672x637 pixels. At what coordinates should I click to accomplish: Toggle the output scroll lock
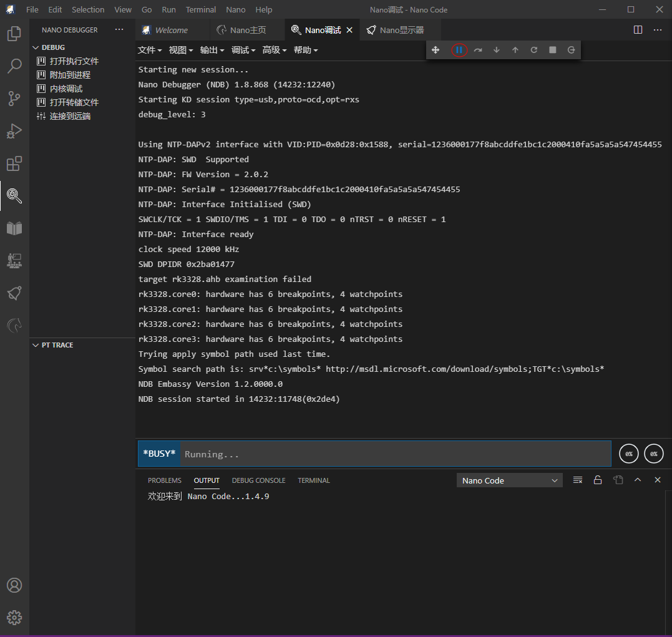pyautogui.click(x=598, y=480)
